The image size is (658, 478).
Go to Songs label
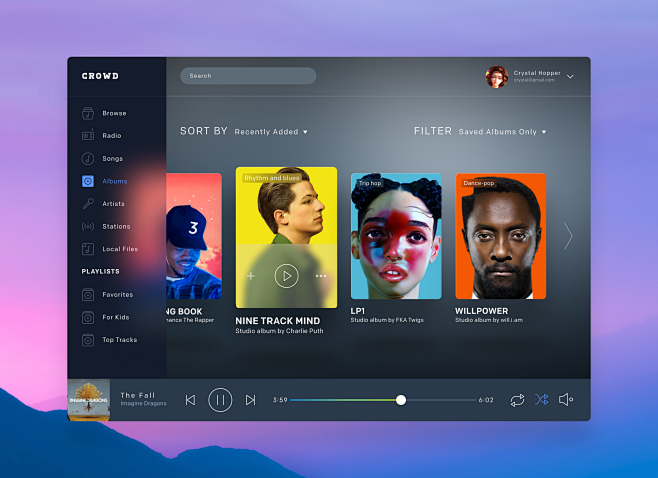(x=112, y=159)
